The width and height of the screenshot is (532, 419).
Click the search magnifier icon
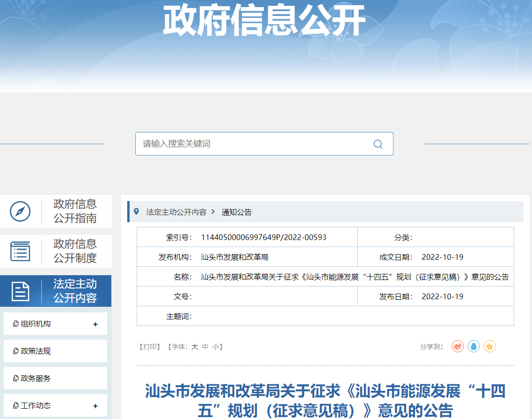coord(378,144)
